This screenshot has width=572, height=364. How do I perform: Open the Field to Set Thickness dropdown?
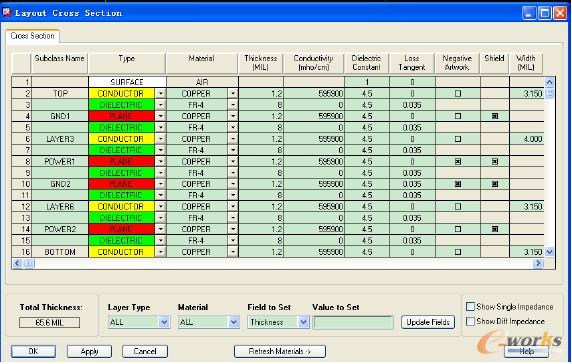[x=303, y=322]
